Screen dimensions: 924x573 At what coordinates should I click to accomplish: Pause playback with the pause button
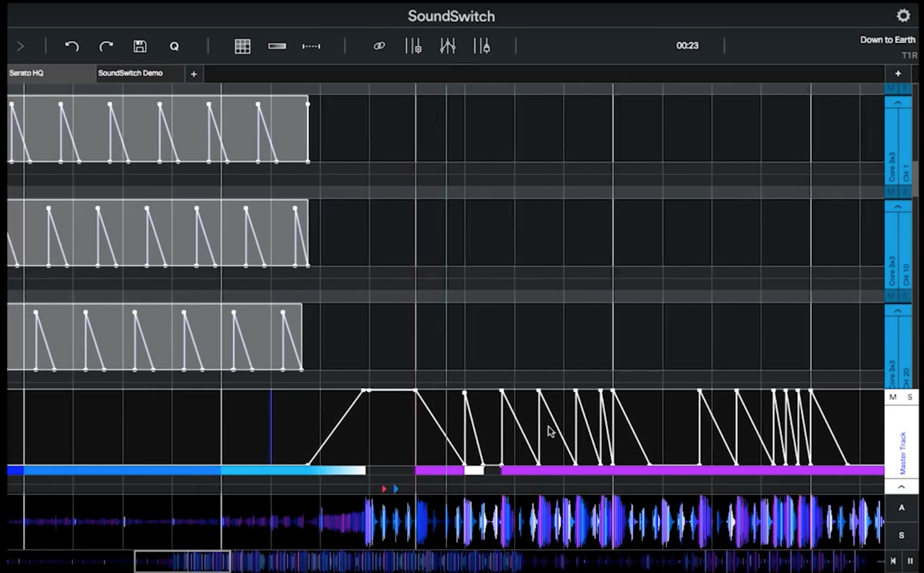point(910,561)
